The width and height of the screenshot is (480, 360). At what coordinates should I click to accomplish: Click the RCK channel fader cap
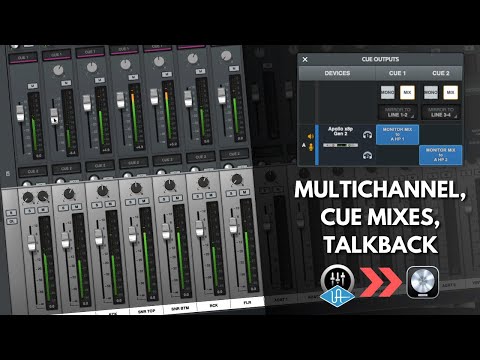[x=200, y=229]
